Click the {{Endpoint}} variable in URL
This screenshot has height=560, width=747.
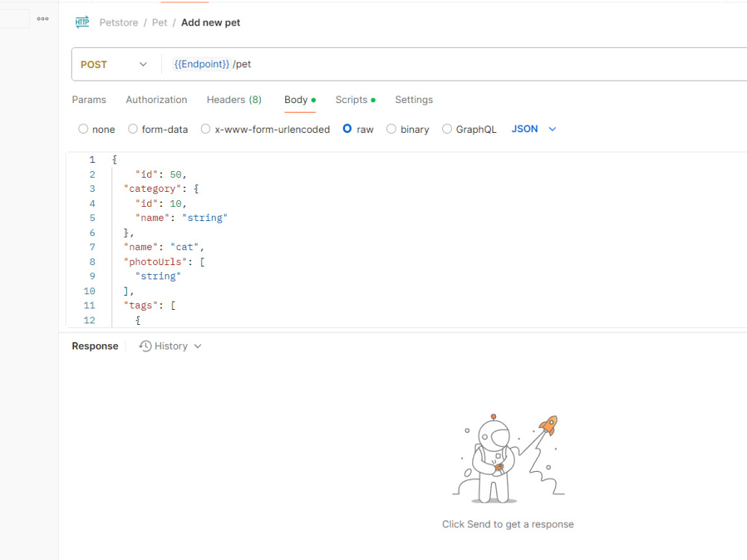pos(202,63)
